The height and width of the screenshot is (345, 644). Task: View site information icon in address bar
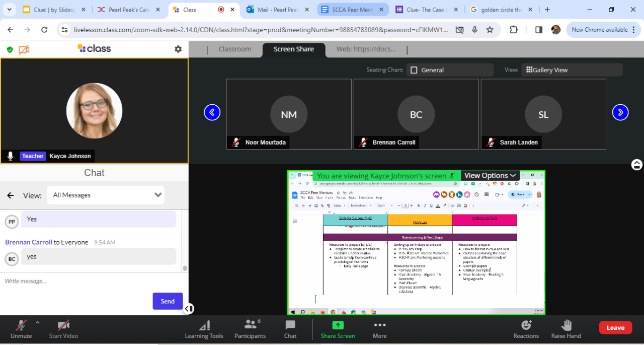[64, 30]
